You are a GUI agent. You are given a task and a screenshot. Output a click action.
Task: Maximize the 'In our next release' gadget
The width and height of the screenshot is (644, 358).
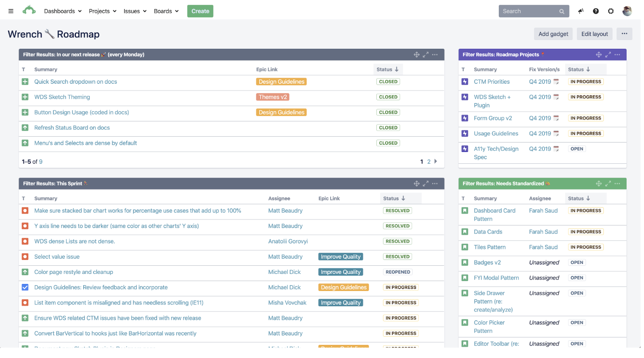(426, 55)
